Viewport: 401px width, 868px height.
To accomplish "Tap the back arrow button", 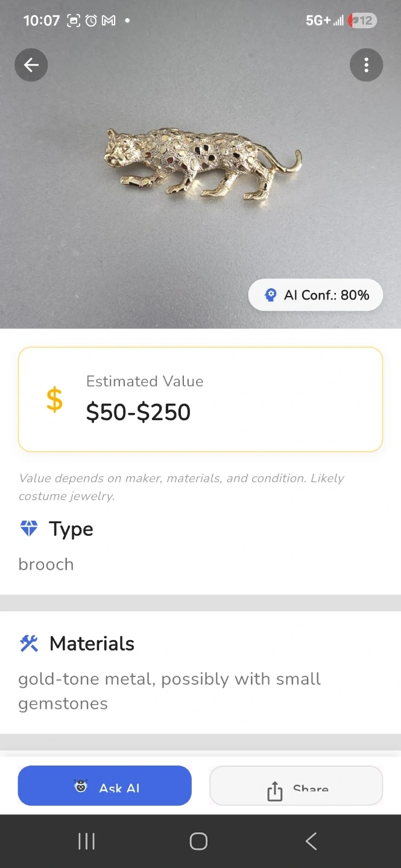I will click(x=31, y=65).
